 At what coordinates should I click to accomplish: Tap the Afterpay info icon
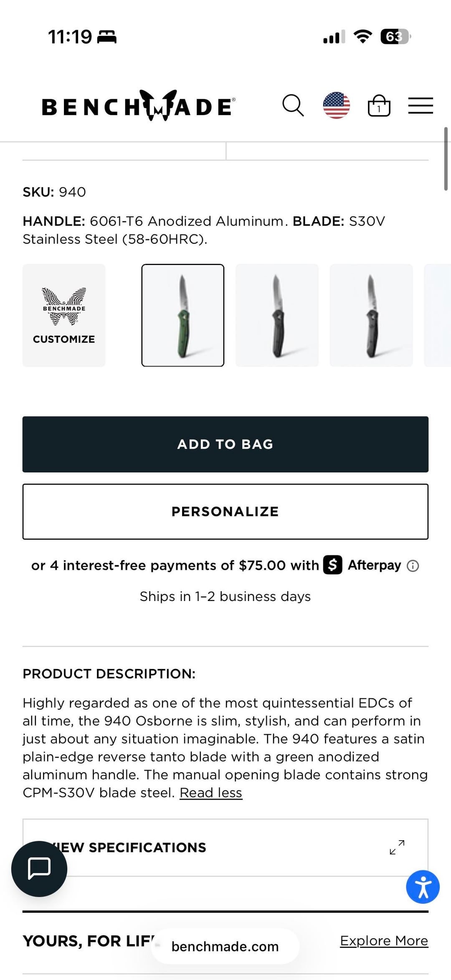tap(413, 566)
